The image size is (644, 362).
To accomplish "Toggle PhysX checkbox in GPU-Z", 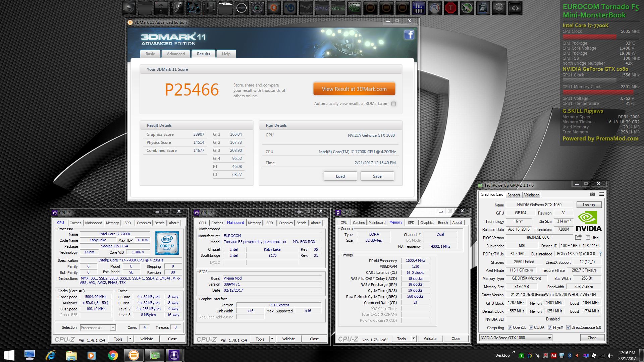I will coord(550,327).
